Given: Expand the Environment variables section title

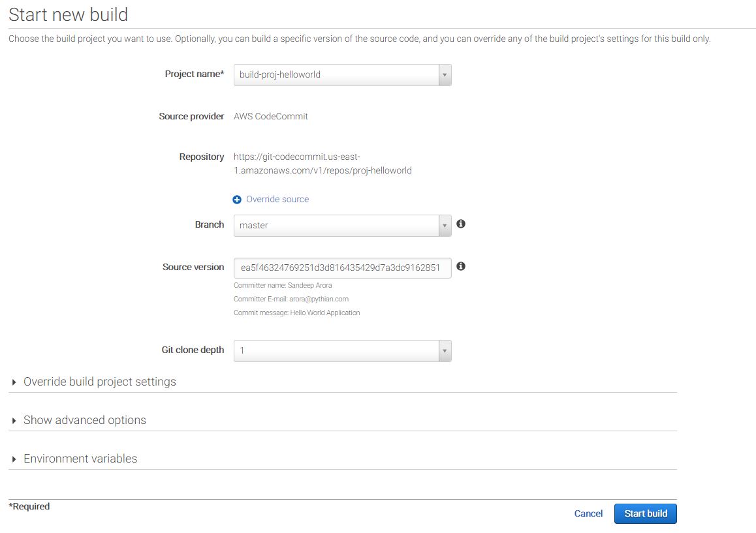Looking at the screenshot, I should point(80,459).
